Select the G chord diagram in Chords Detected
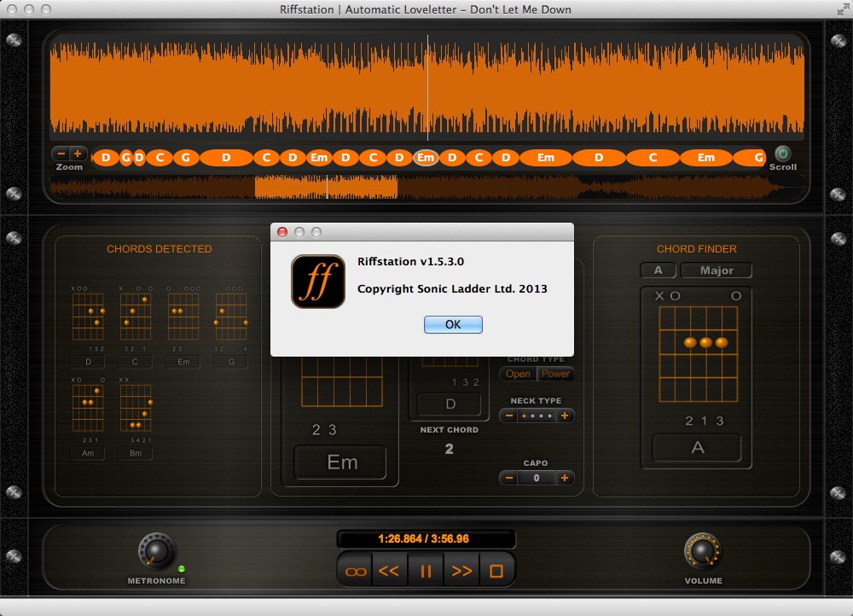853x616 pixels. (x=231, y=317)
